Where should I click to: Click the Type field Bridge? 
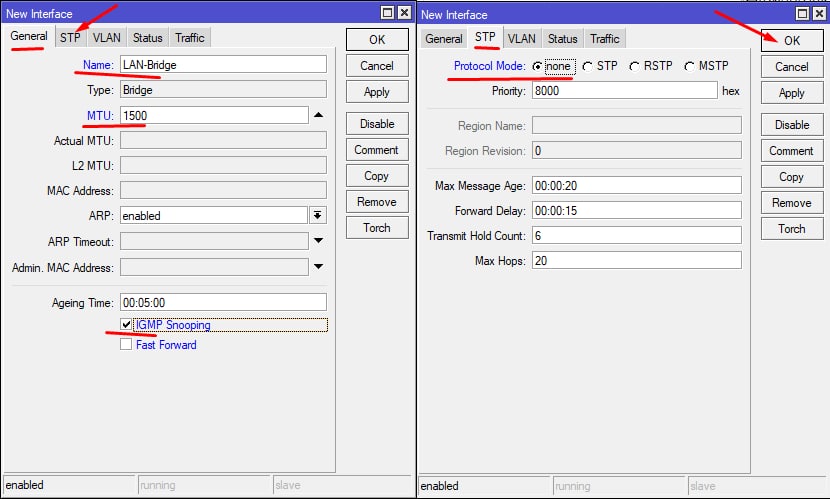coord(223,90)
